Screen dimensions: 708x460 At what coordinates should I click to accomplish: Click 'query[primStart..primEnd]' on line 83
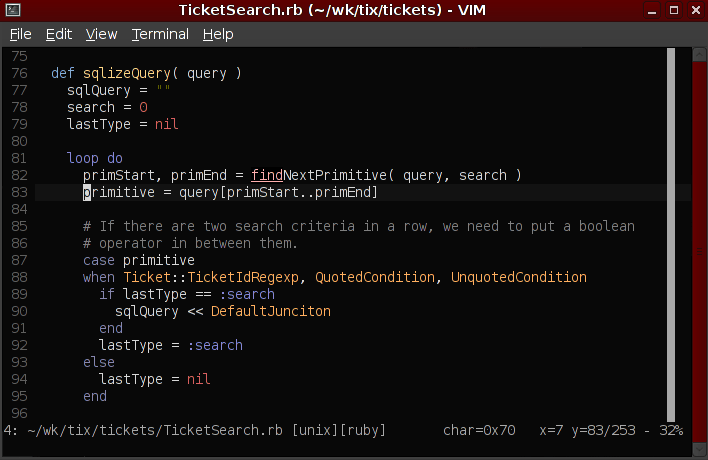[278, 192]
